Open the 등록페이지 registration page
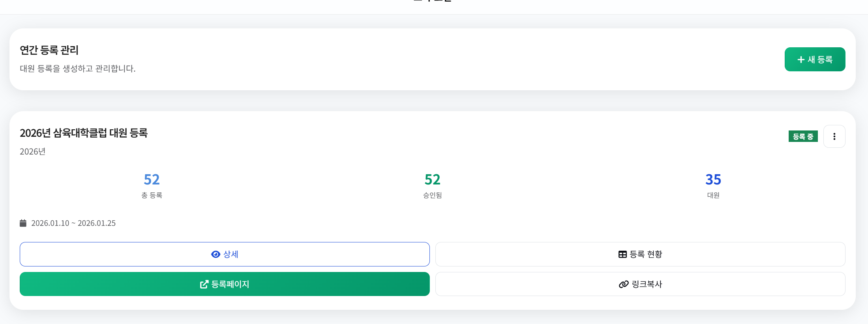The image size is (868, 324). 224,284
